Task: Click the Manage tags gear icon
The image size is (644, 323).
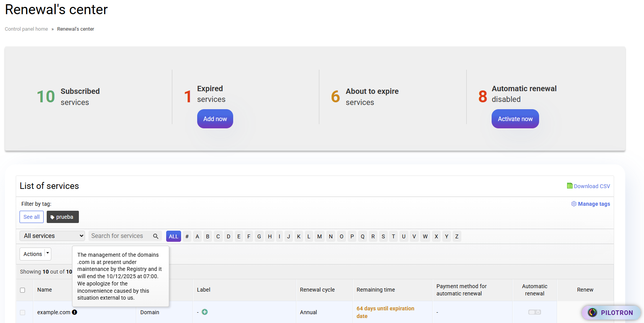Action: pos(574,204)
